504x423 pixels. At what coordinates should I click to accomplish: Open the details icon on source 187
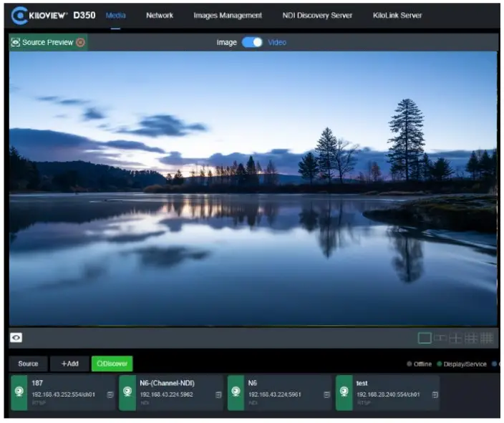pyautogui.click(x=110, y=394)
